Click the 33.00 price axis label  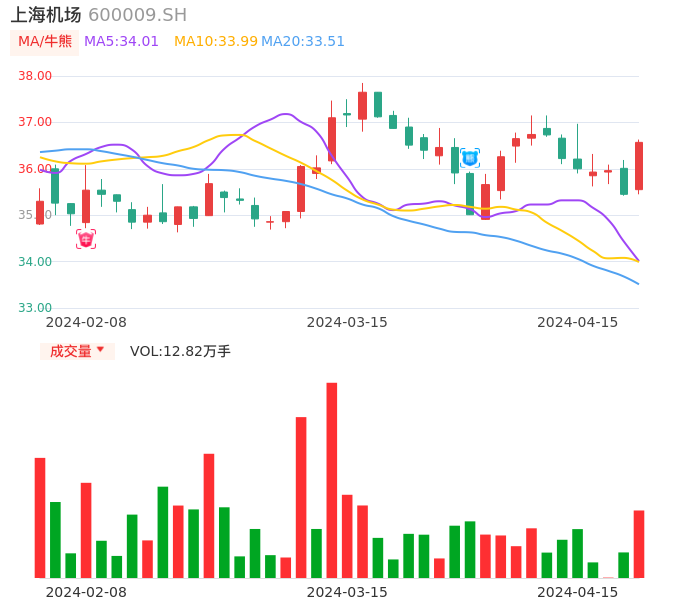35,308
